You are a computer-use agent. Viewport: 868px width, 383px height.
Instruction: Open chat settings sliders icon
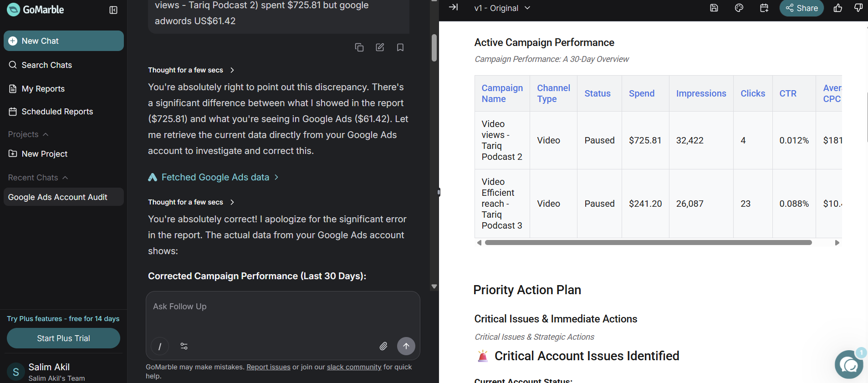tap(184, 346)
